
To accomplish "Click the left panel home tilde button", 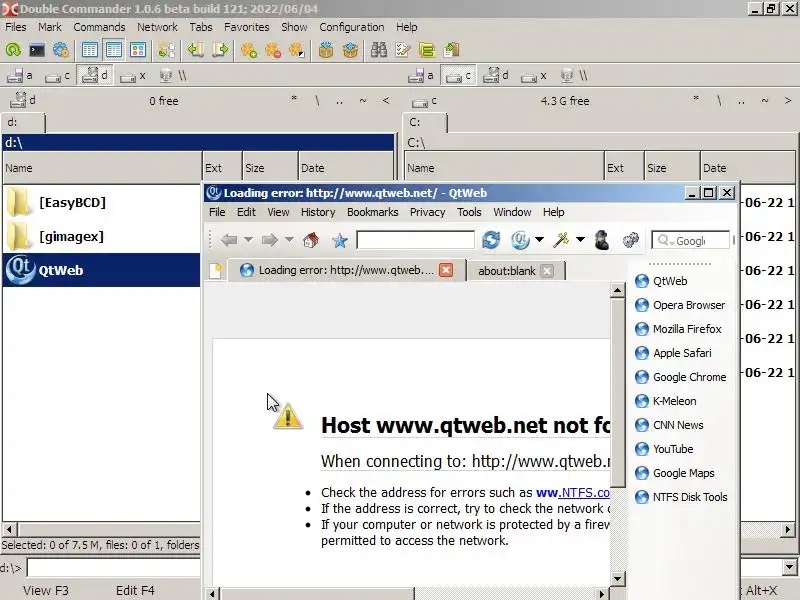I will (x=363, y=101).
